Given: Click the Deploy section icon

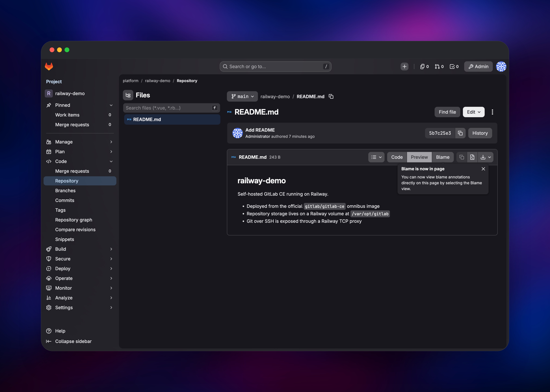Looking at the screenshot, I should click(x=49, y=269).
